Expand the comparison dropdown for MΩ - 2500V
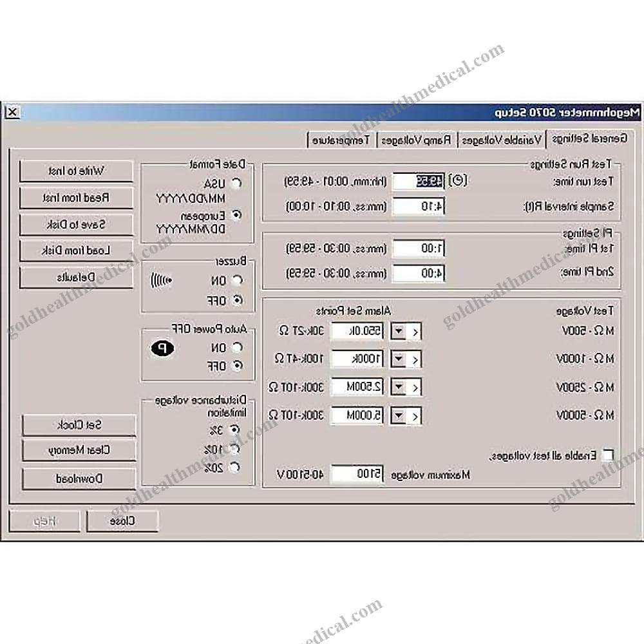This screenshot has width=644, height=644. click(x=399, y=387)
